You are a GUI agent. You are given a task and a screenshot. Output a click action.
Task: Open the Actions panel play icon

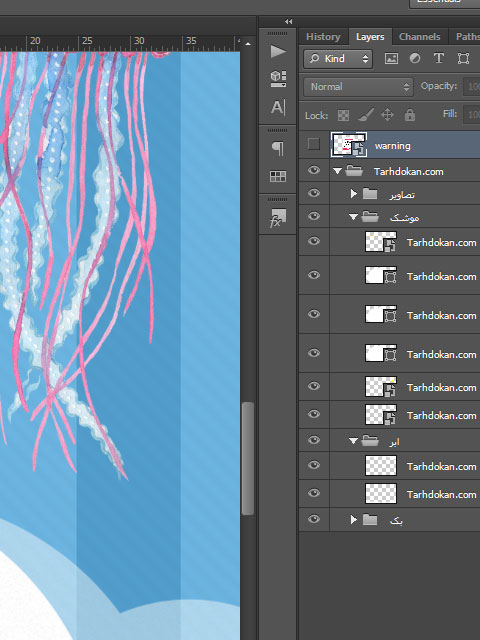pos(278,51)
